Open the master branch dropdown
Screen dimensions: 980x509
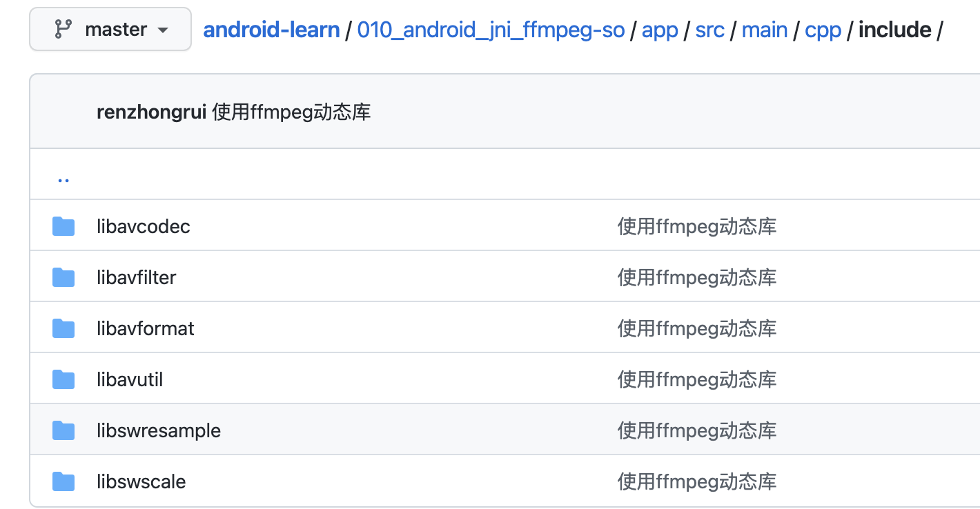(x=110, y=30)
